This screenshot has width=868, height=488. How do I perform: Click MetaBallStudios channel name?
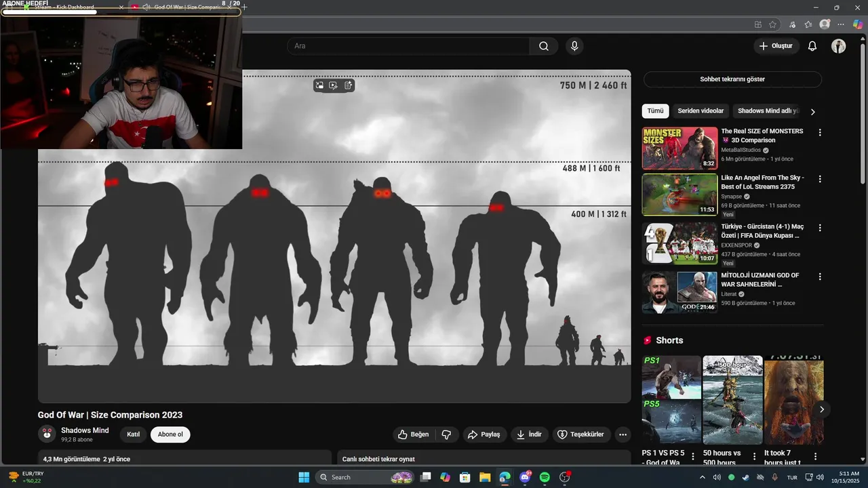tap(741, 150)
